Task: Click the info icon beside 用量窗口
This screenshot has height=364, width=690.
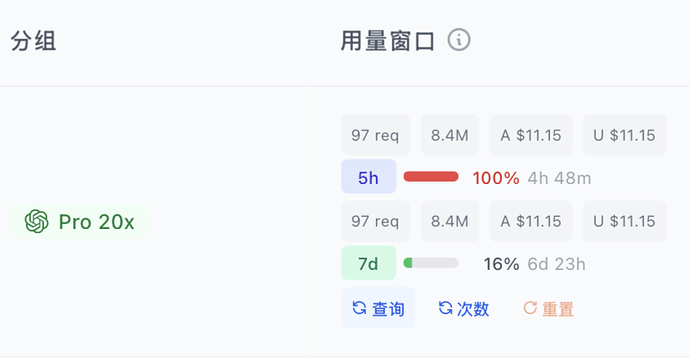Action: point(459,40)
